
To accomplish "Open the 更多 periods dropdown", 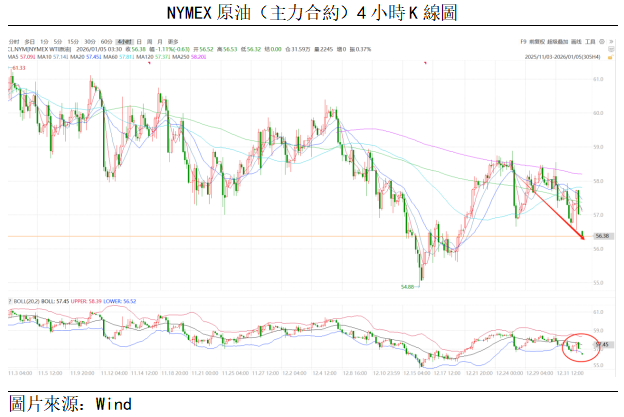I will pyautogui.click(x=173, y=41).
